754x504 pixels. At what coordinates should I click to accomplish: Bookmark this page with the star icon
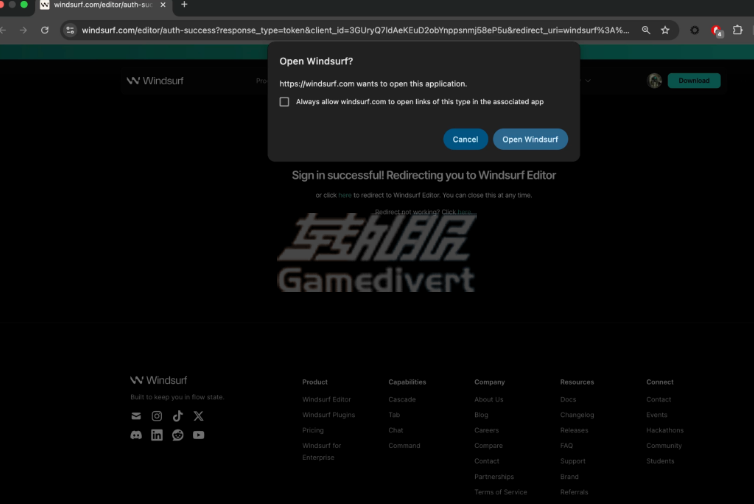(665, 30)
